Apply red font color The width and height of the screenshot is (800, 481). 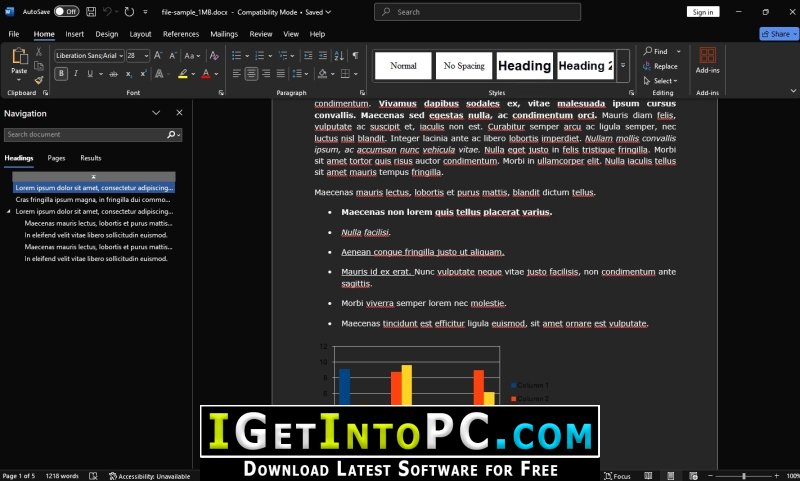(206, 74)
